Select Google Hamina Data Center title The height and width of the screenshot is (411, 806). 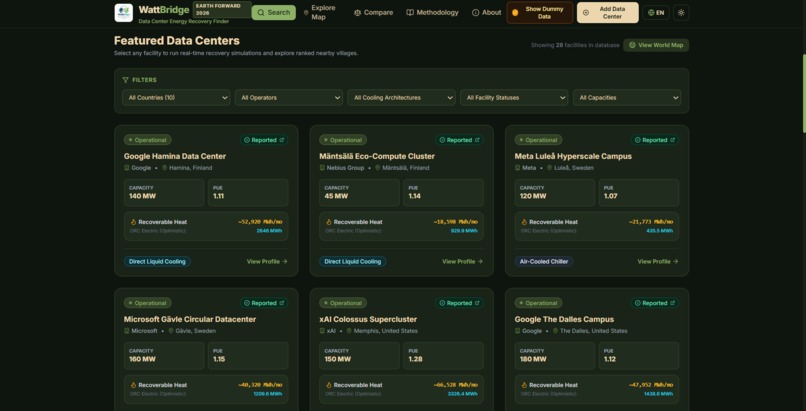pos(175,156)
